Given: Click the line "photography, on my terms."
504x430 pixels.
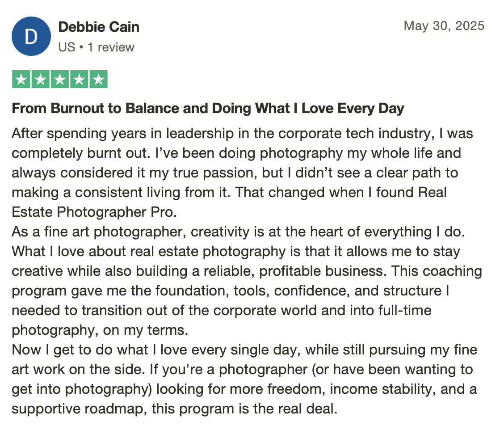Looking at the screenshot, I should (100, 330).
